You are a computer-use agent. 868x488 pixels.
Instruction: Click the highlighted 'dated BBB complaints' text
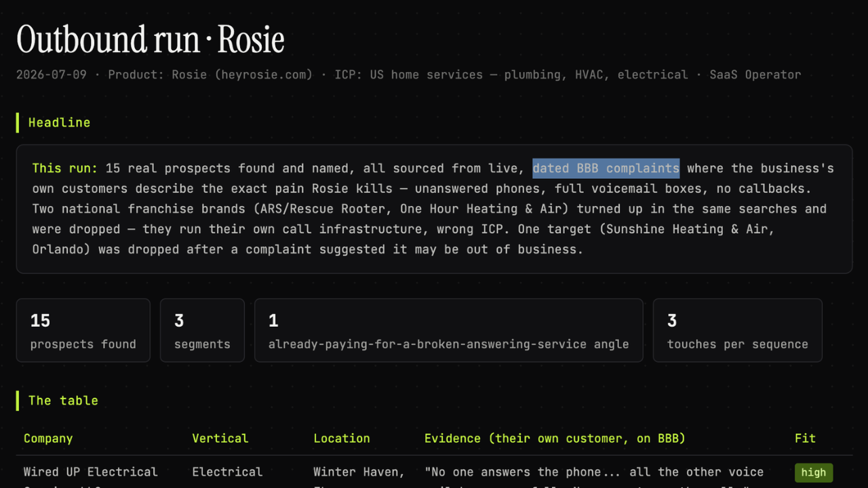click(606, 168)
